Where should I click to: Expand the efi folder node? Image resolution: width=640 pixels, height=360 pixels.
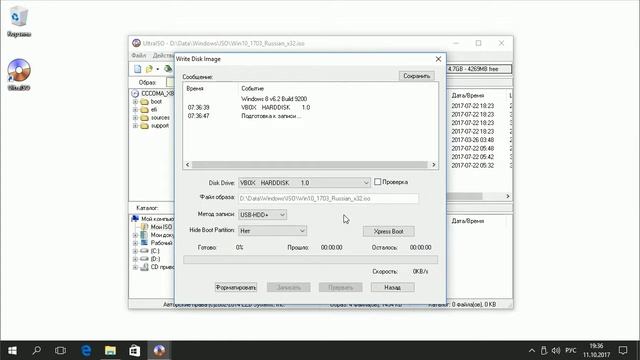pyautogui.click(x=135, y=109)
